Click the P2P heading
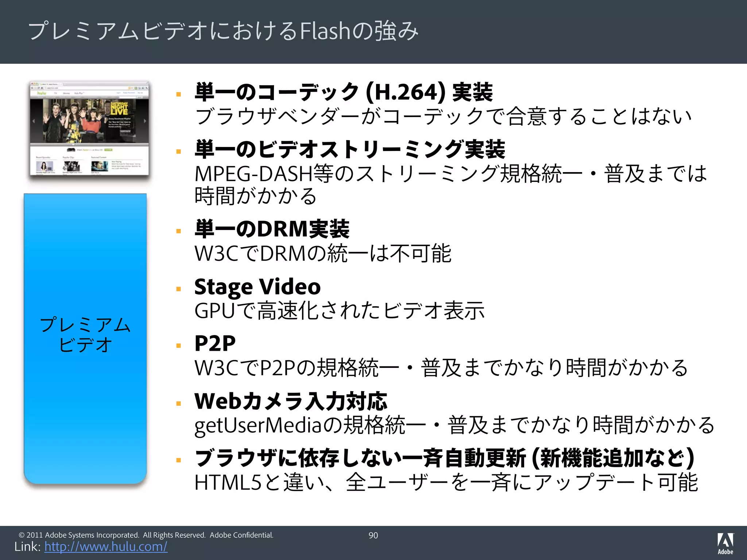 pos(215,343)
